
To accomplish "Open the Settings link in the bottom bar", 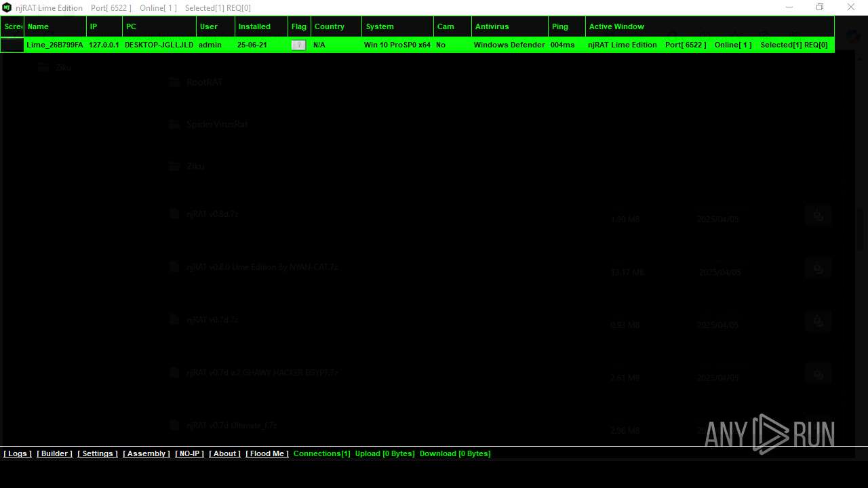I will pyautogui.click(x=98, y=453).
